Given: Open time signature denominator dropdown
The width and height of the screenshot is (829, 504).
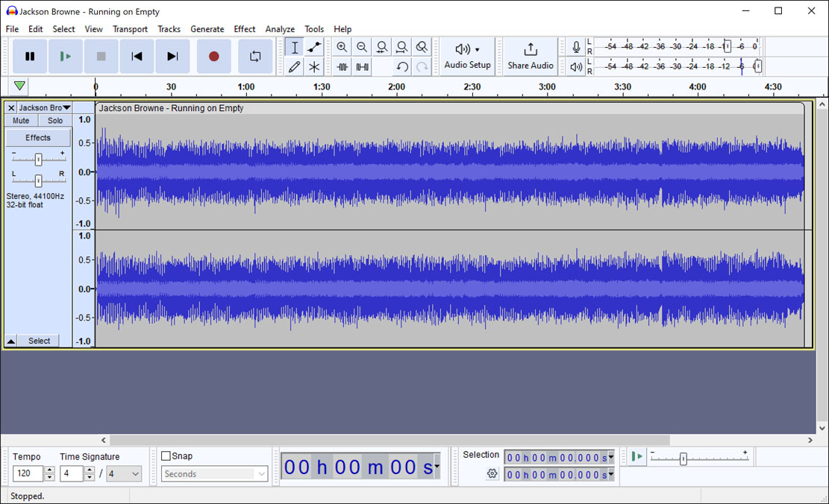Looking at the screenshot, I should click(125, 473).
